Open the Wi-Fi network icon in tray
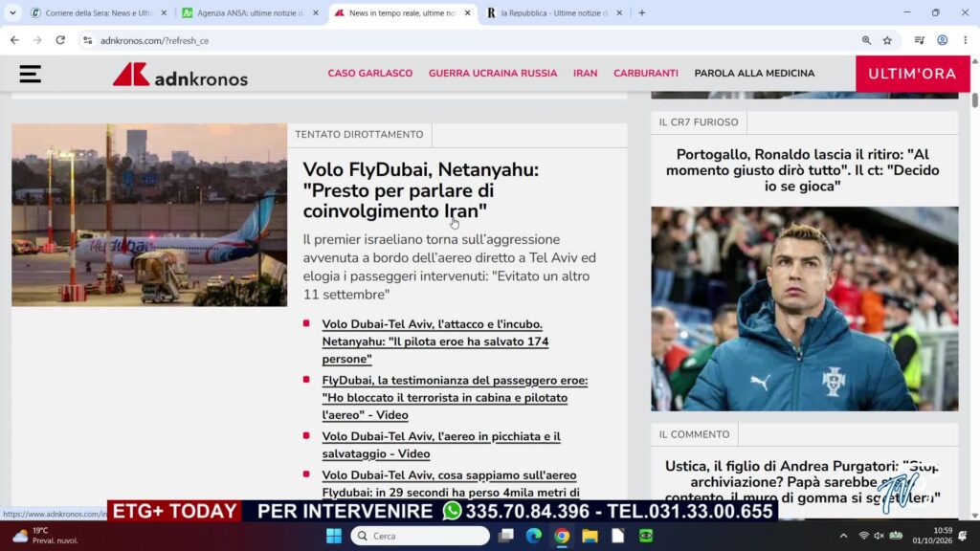Screen dimensions: 980x551 [x=864, y=536]
